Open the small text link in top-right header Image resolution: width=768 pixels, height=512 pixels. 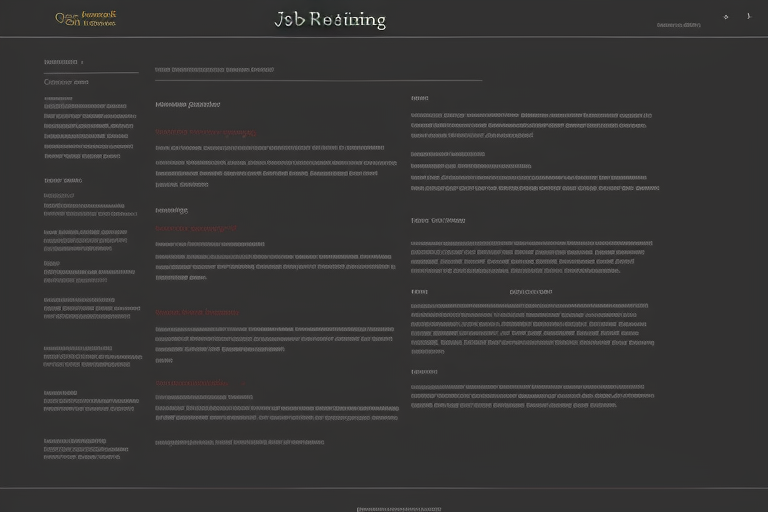(678, 25)
